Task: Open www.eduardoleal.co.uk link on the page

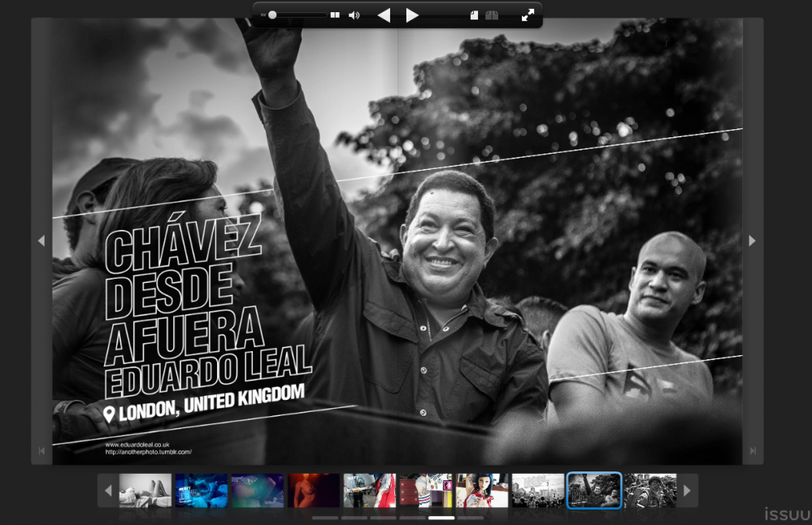Action: 137,445
